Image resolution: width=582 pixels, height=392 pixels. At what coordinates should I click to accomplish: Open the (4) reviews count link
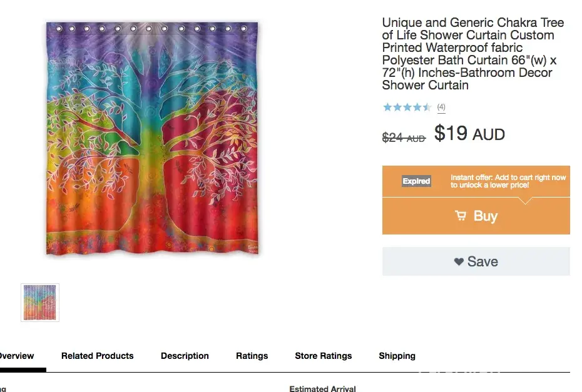pyautogui.click(x=441, y=108)
